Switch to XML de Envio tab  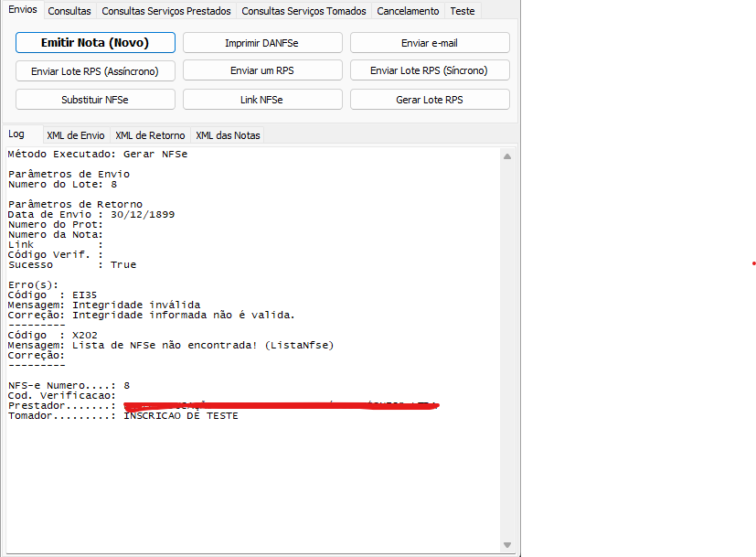point(76,135)
